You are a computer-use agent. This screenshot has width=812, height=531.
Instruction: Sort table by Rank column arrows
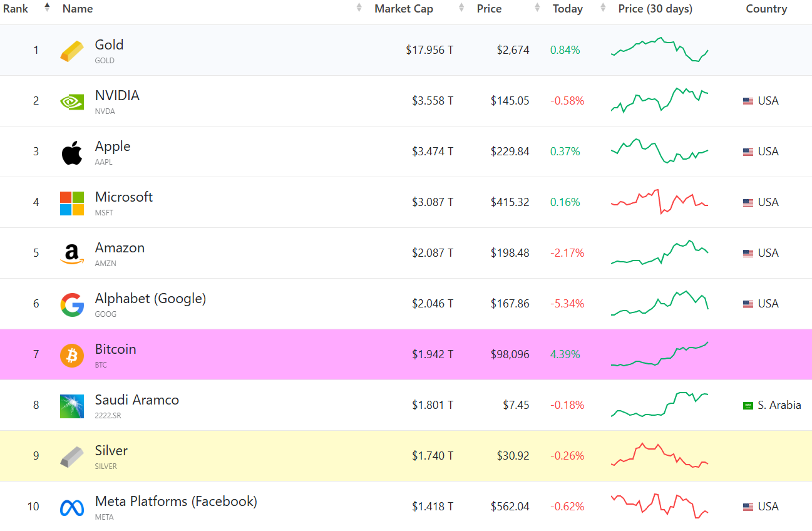point(47,8)
